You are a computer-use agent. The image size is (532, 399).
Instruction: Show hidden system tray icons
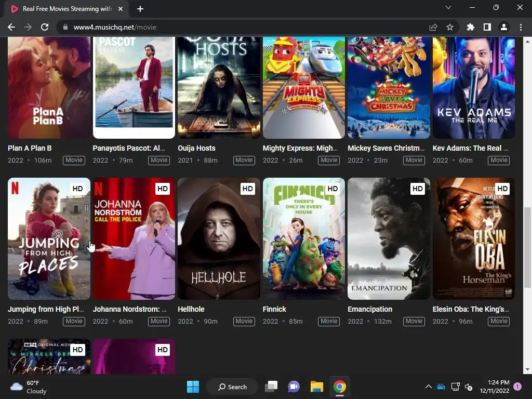point(429,387)
